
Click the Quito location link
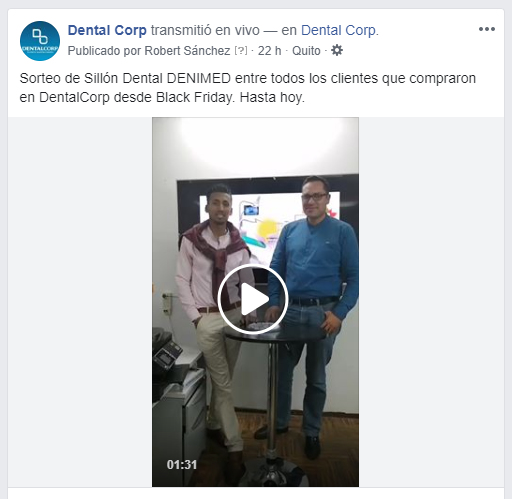306,51
